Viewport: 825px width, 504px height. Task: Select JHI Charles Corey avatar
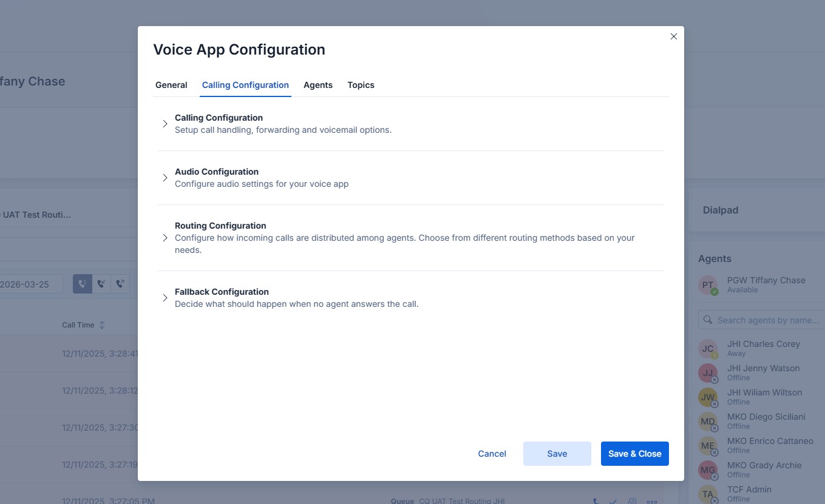pyautogui.click(x=708, y=349)
